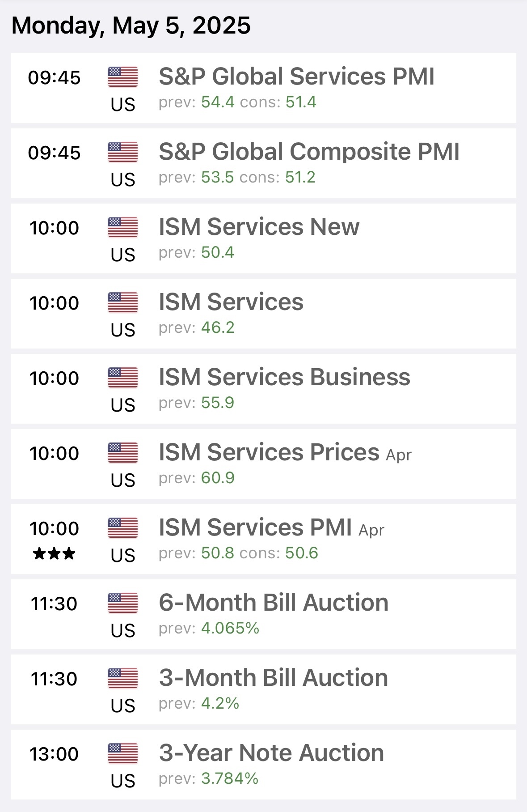Open the S&P Global Composite PMI event
This screenshot has width=527, height=812.
[x=309, y=152]
